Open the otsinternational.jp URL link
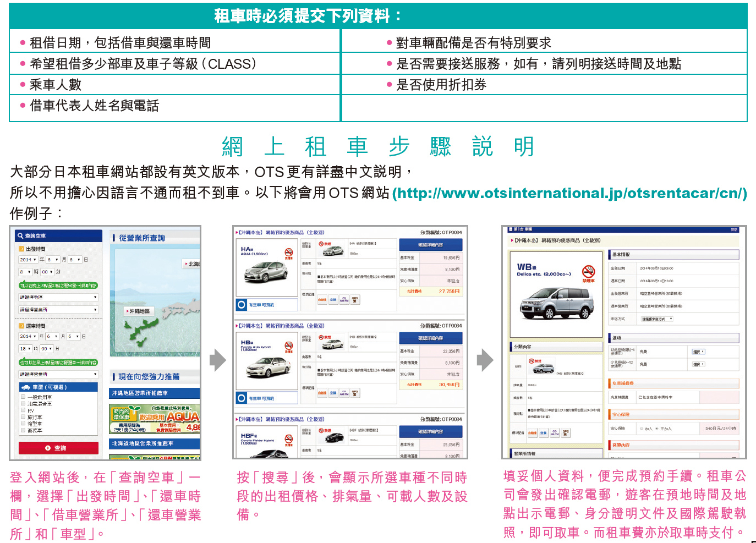756x543 pixels. pyautogui.click(x=569, y=193)
